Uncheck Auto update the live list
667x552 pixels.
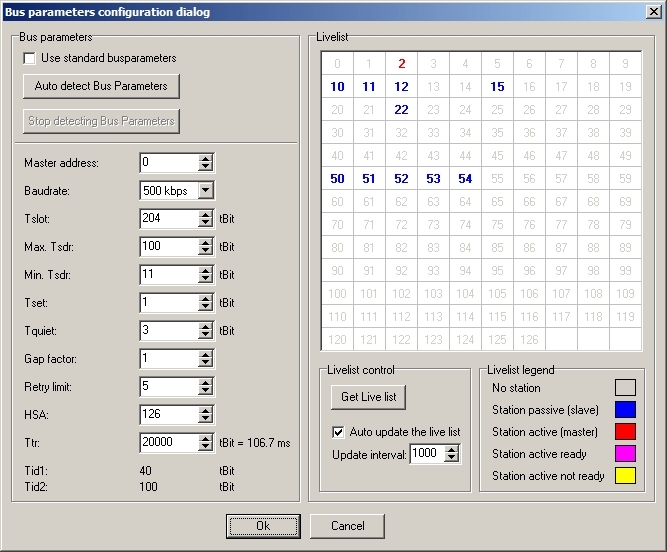[338, 432]
